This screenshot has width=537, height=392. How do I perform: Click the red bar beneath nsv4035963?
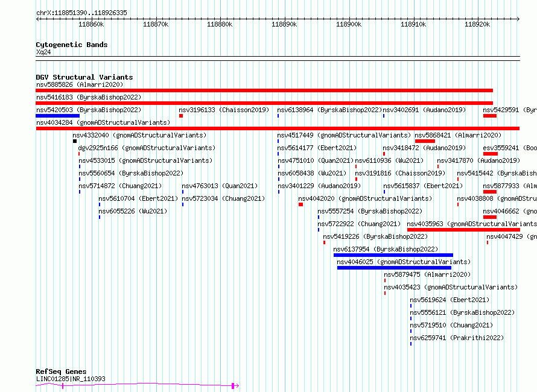(x=463, y=230)
